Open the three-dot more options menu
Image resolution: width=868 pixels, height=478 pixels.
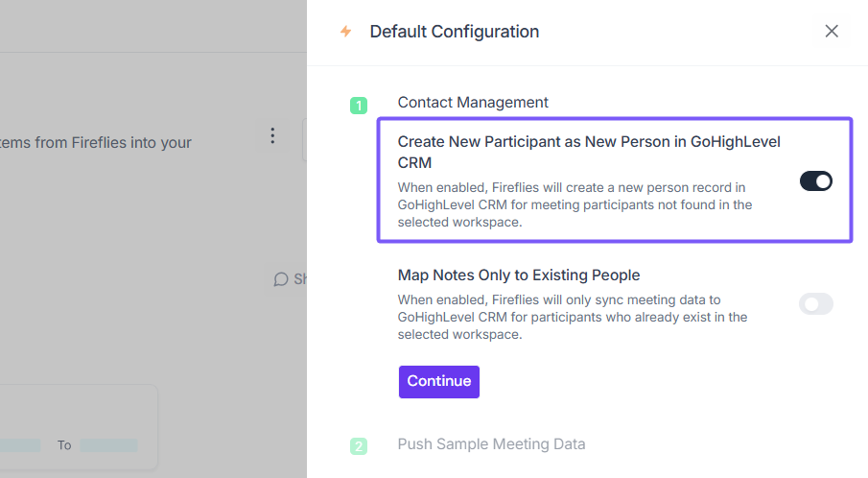[272, 136]
